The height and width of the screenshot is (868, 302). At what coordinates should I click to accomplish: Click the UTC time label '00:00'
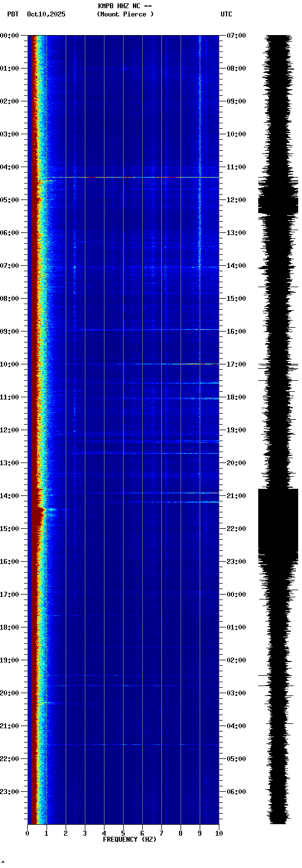pos(236,595)
